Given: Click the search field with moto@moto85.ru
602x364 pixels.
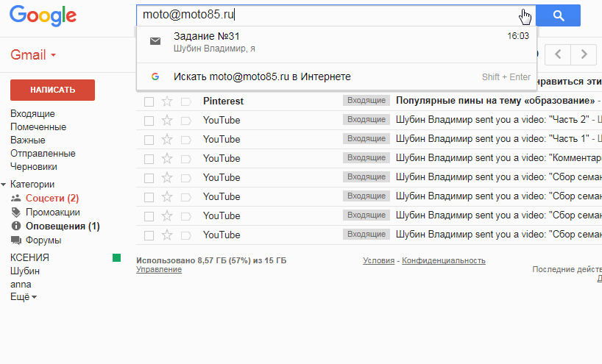Looking at the screenshot, I should 324,15.
